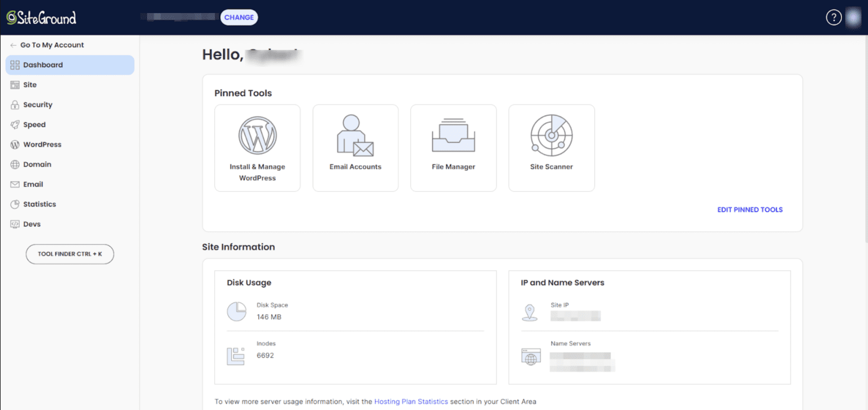
Task: Launch the File Manager tool
Action: (x=453, y=148)
